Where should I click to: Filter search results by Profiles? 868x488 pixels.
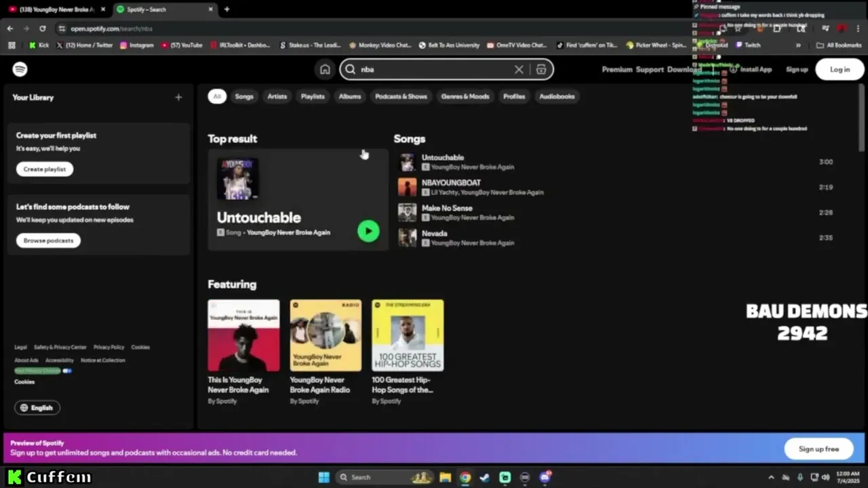pos(514,96)
